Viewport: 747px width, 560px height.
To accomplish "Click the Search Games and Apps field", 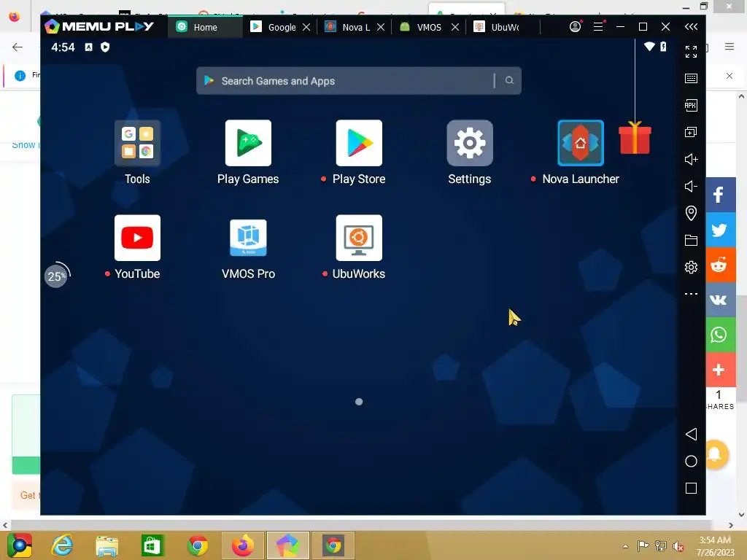I will [359, 81].
